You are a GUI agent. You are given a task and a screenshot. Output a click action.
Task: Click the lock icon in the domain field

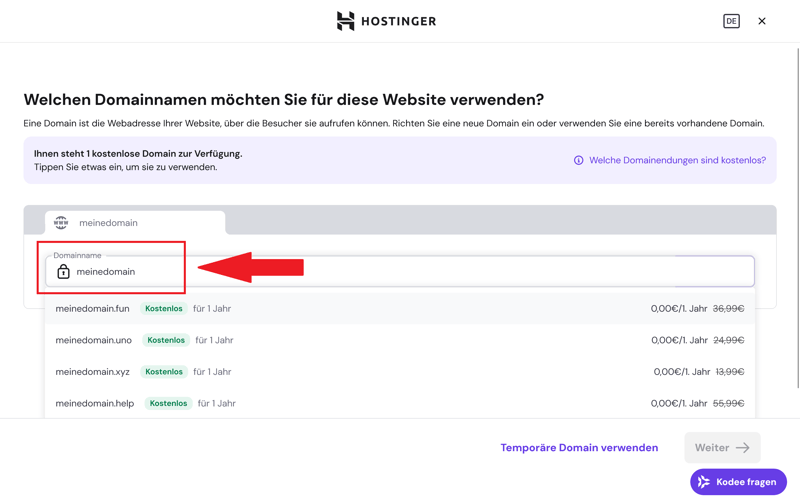tap(63, 272)
